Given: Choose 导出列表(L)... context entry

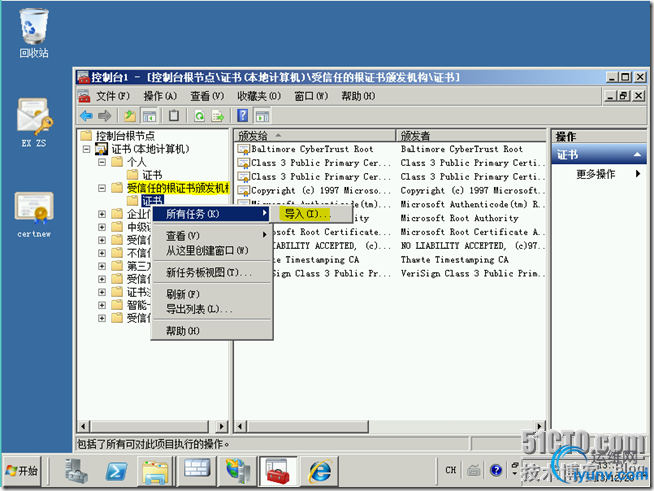Looking at the screenshot, I should pyautogui.click(x=211, y=309).
